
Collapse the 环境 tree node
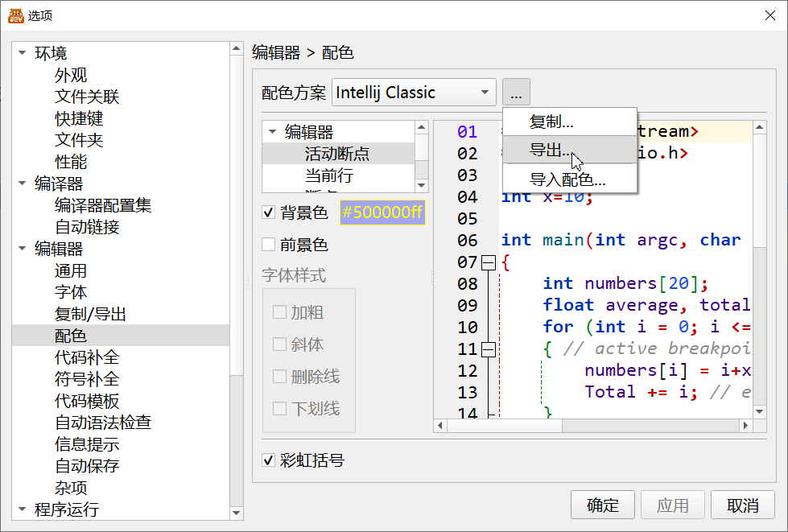pos(22,53)
